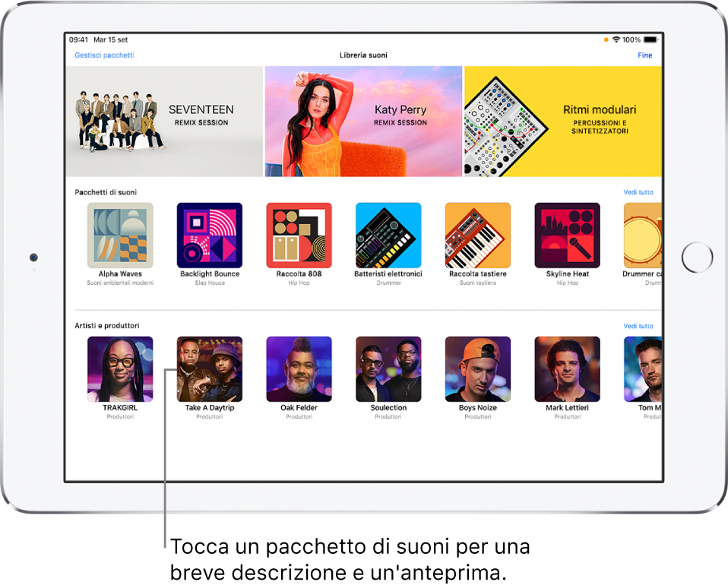This screenshot has height=588, width=728.
Task: Tap the Libreria suoni title
Action: click(x=363, y=55)
